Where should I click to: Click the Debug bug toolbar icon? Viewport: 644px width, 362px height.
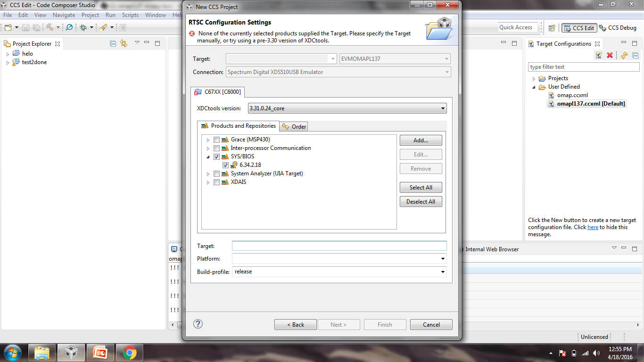(x=83, y=27)
